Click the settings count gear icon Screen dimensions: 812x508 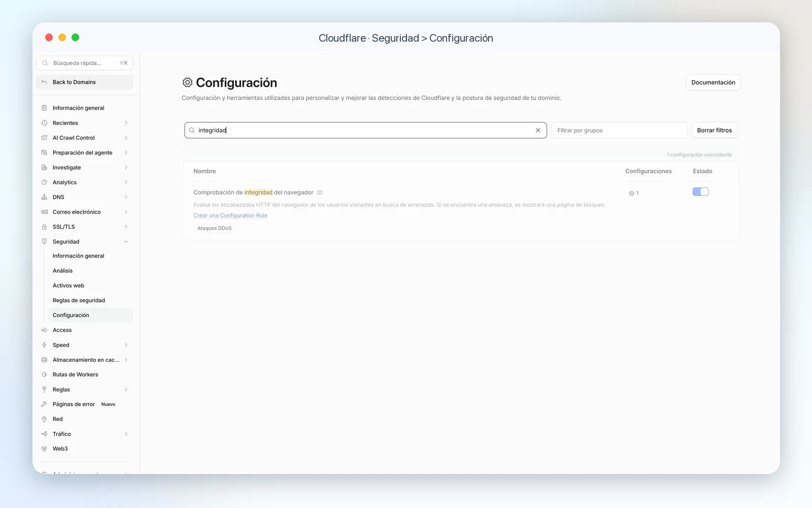632,194
